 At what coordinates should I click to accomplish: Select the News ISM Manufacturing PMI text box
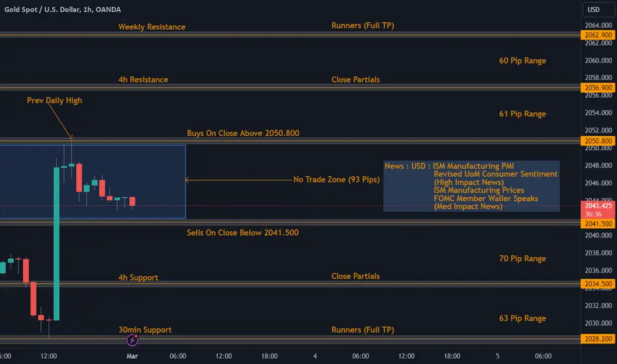tap(471, 186)
